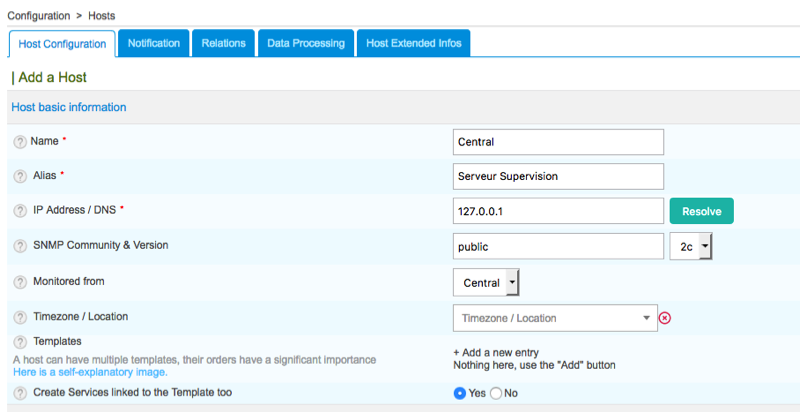The image size is (800, 412).
Task: Clear timezone with the red X icon
Action: [x=665, y=318]
